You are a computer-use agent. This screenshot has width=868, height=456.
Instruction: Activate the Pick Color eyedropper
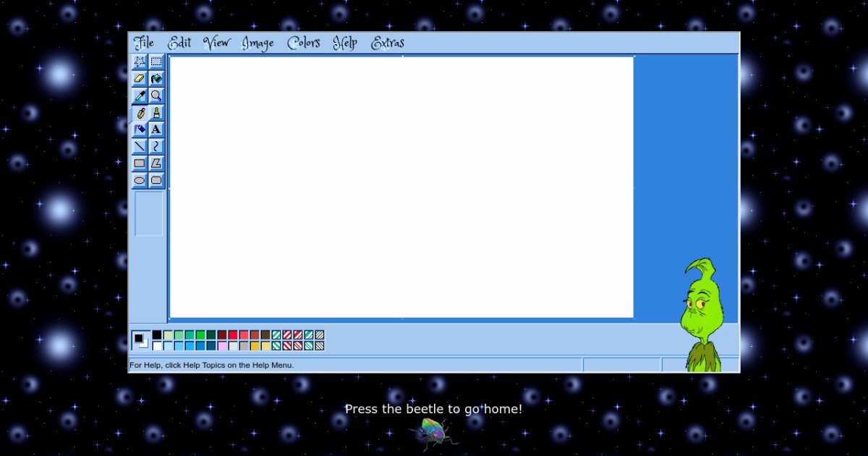click(x=140, y=96)
